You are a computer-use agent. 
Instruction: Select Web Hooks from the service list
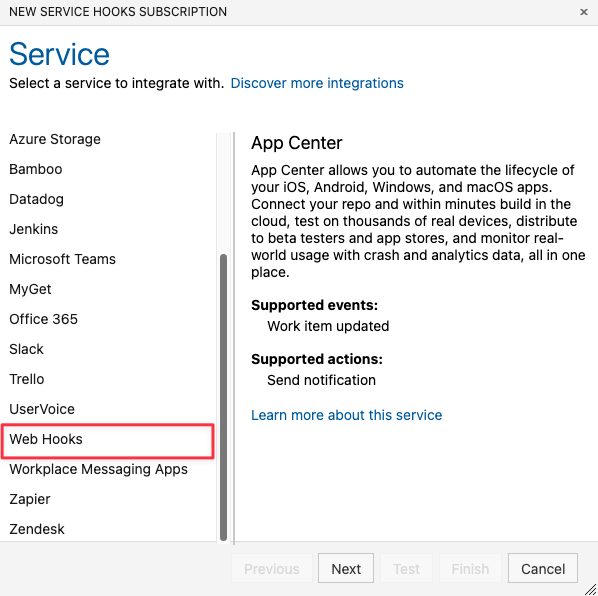click(108, 439)
